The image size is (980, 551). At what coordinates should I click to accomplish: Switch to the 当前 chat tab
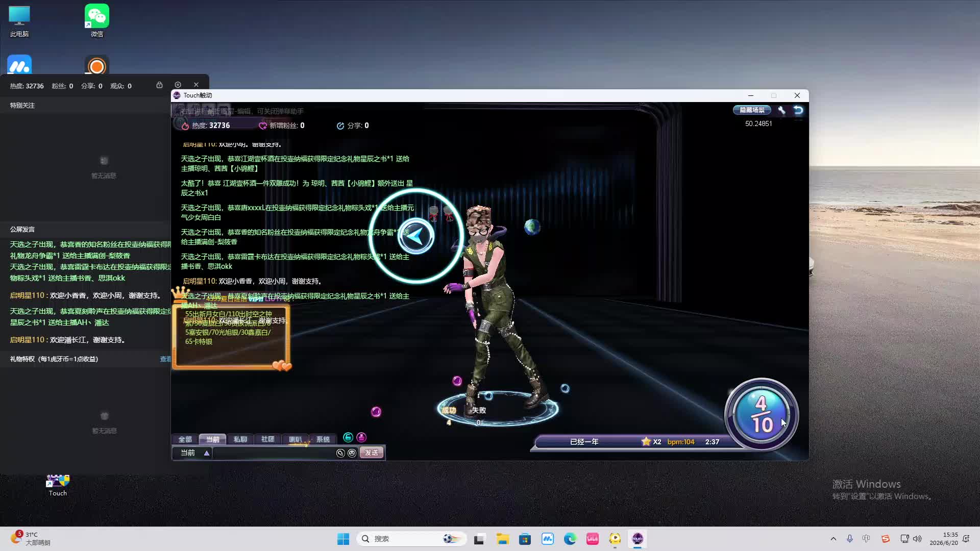point(212,439)
